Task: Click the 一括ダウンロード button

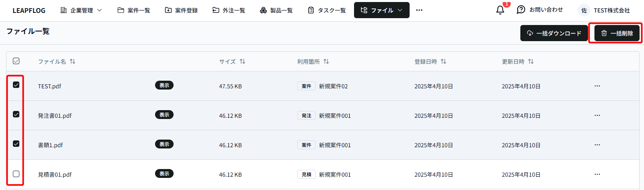Action: tap(554, 33)
